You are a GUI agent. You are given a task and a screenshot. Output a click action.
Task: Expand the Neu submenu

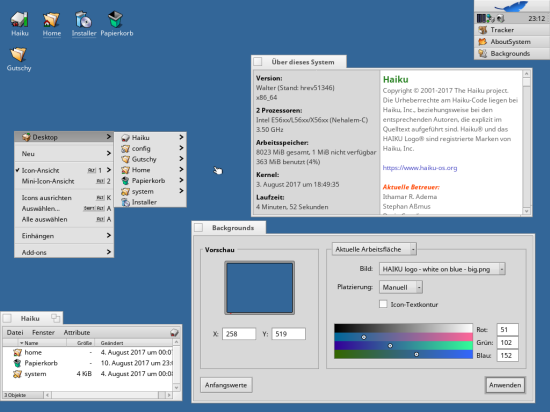coord(64,154)
